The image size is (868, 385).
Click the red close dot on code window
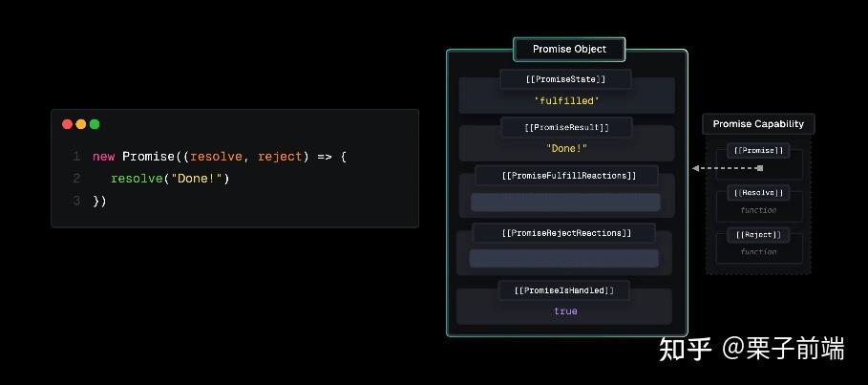click(x=67, y=124)
